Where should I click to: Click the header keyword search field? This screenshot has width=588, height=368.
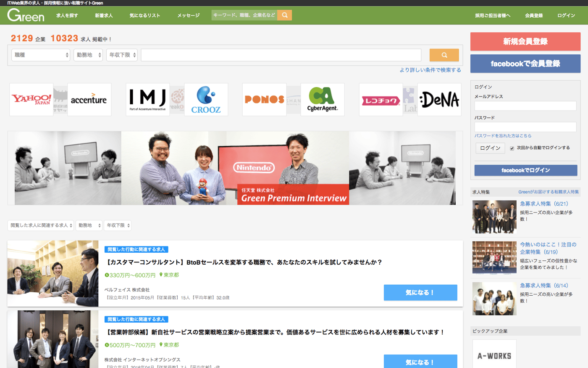[x=244, y=15]
